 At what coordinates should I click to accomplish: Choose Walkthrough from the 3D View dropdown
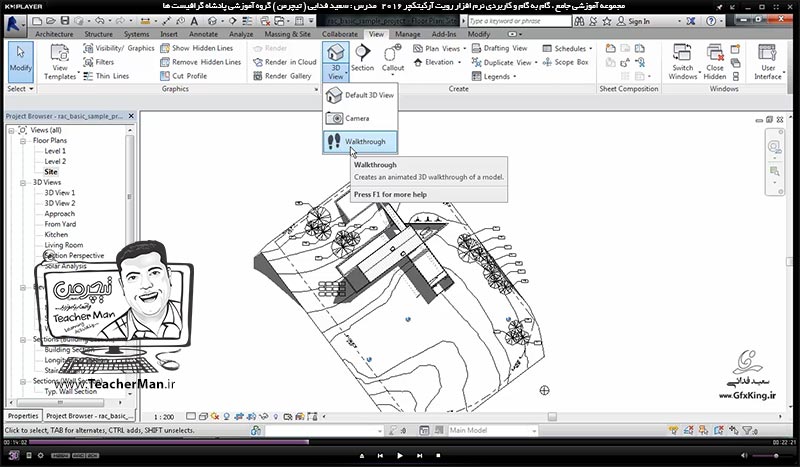coord(360,142)
